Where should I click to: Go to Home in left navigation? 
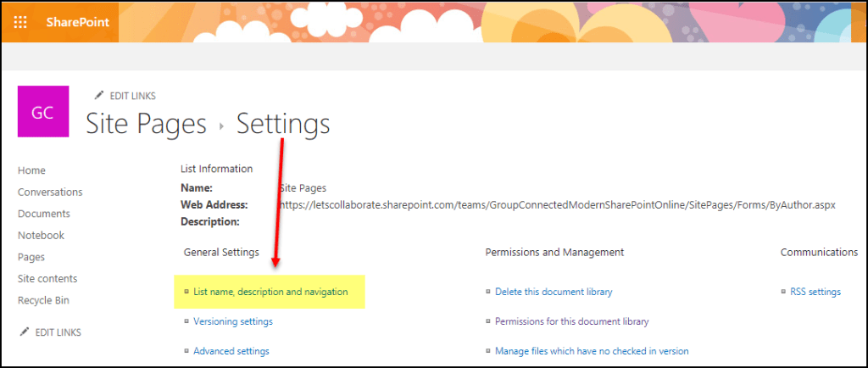pyautogui.click(x=32, y=170)
